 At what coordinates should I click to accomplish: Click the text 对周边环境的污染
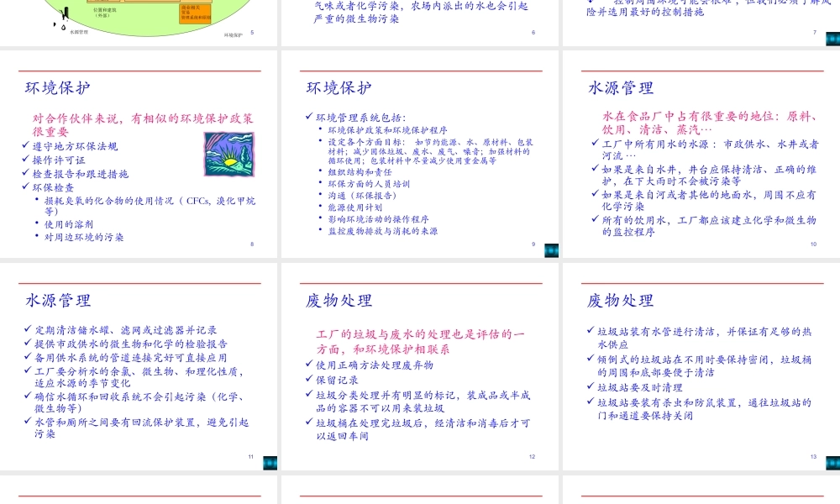pyautogui.click(x=83, y=237)
